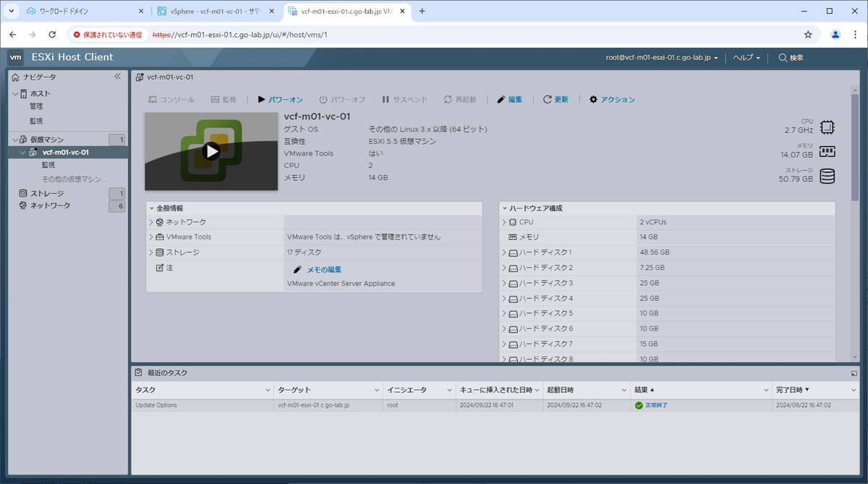Open その他の仮想マシン in navigator
This screenshot has height=484, width=868.
pyautogui.click(x=74, y=179)
